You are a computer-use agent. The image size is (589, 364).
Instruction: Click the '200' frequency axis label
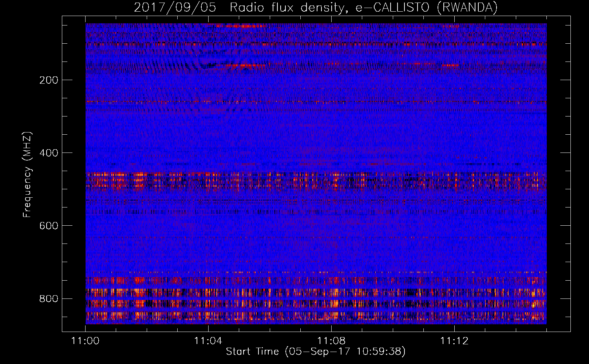coord(49,80)
